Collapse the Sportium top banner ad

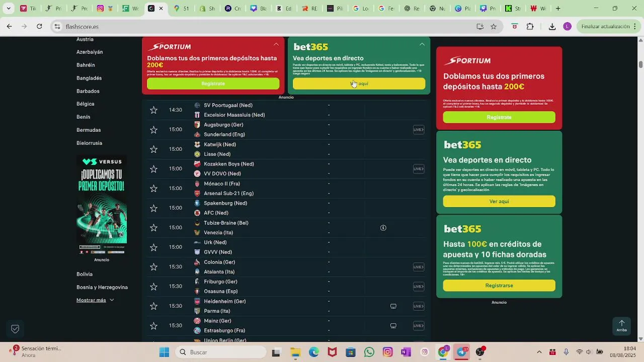(276, 44)
